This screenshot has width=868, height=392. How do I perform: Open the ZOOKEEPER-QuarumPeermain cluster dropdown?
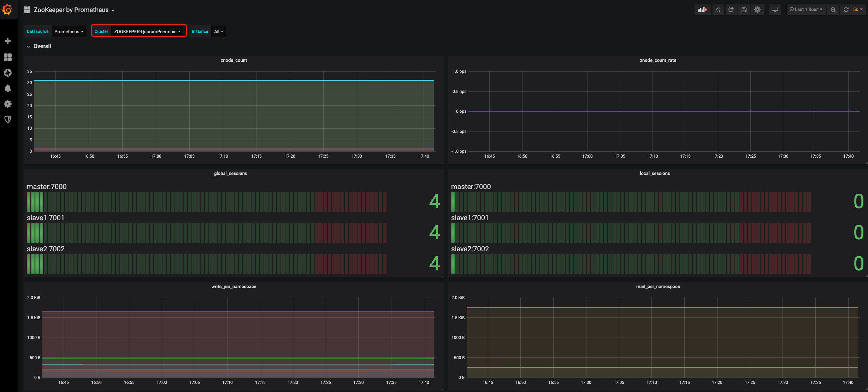[x=148, y=31]
